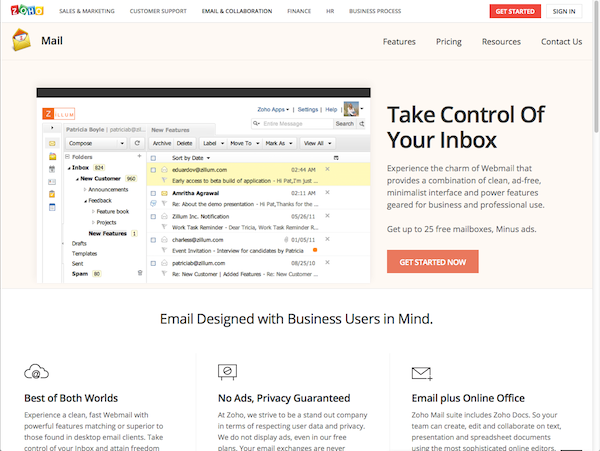The height and width of the screenshot is (451, 600).
Task: Check the patriciab@zillum.com message checkbox
Action: pyautogui.click(x=153, y=263)
